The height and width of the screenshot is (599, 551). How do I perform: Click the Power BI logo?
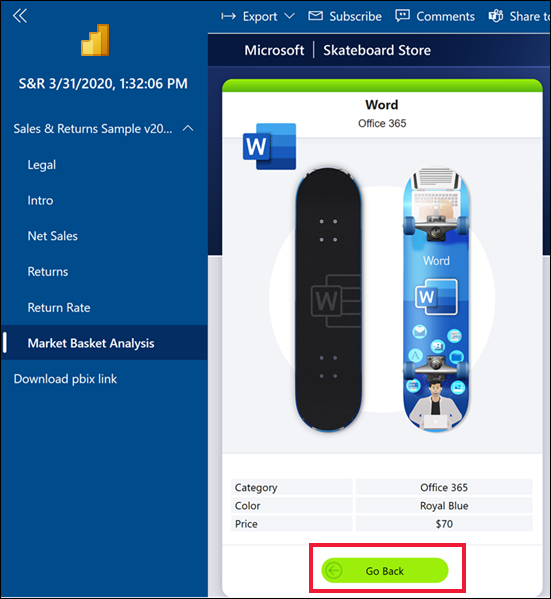95,40
